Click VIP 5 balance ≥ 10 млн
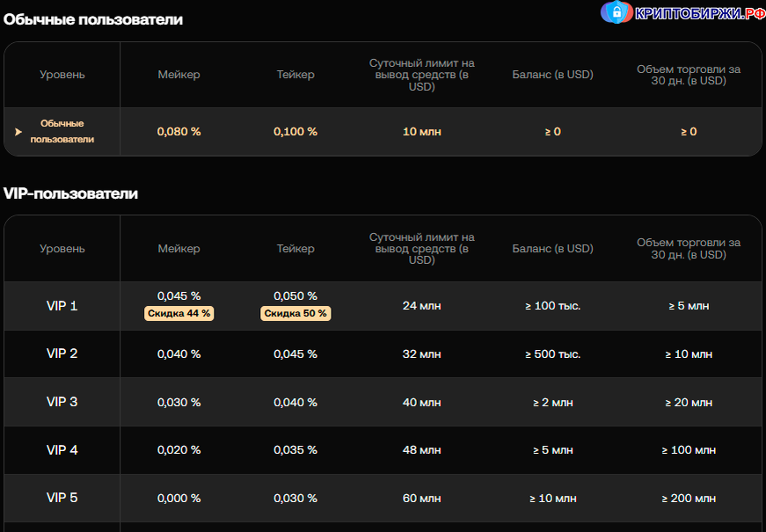 click(x=553, y=499)
